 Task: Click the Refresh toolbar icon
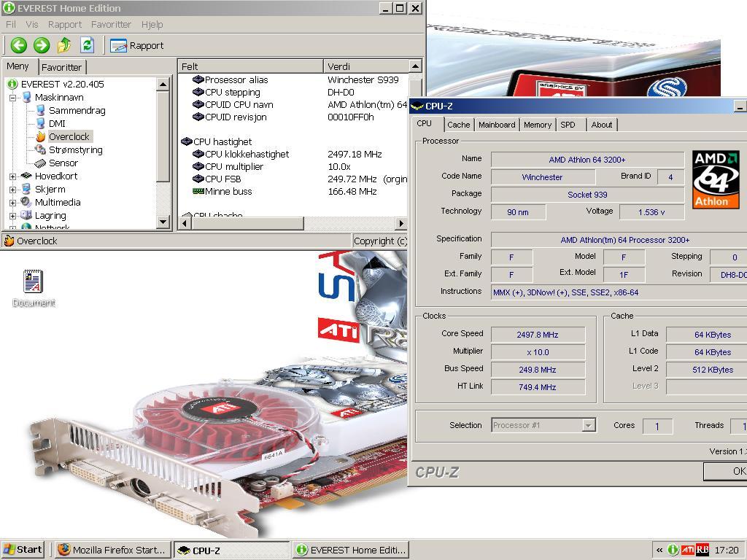point(87,45)
